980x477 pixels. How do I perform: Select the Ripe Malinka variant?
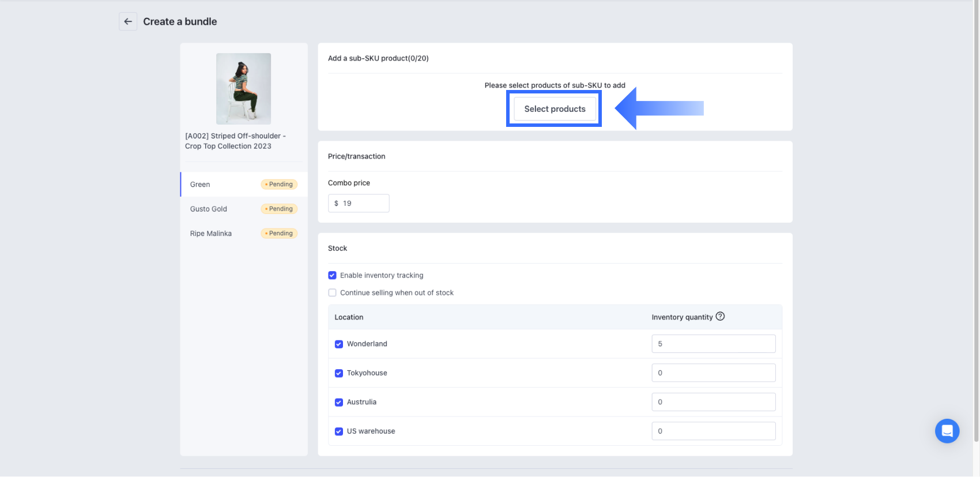pos(211,234)
